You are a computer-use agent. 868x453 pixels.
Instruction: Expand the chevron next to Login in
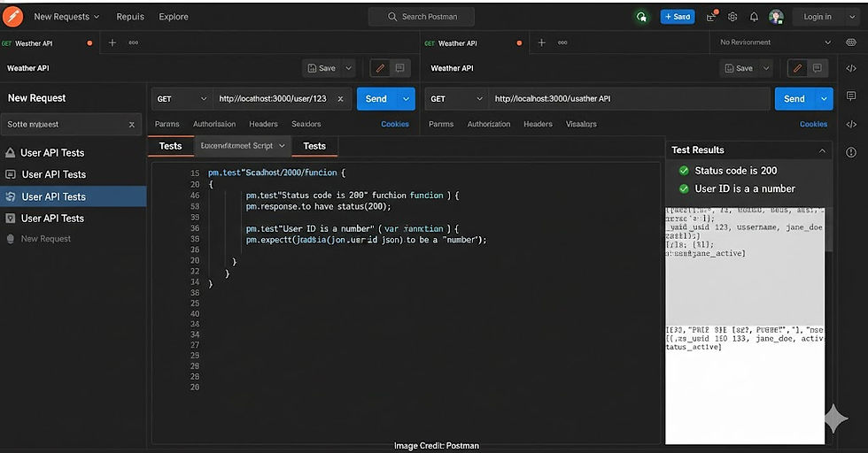click(x=852, y=17)
